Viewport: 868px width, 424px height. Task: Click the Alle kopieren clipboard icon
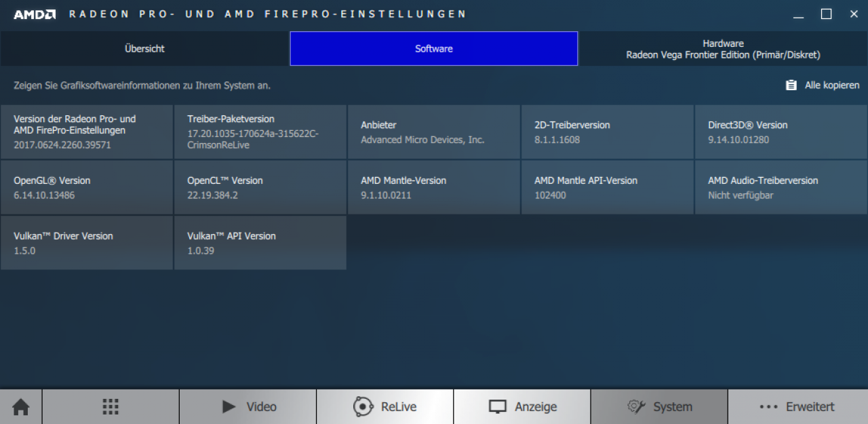click(791, 85)
